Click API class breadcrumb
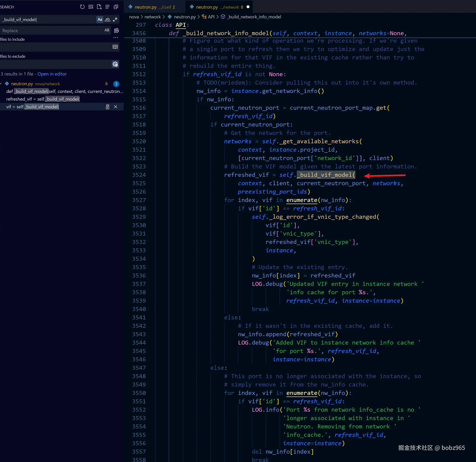This screenshot has width=476, height=462. [211, 17]
